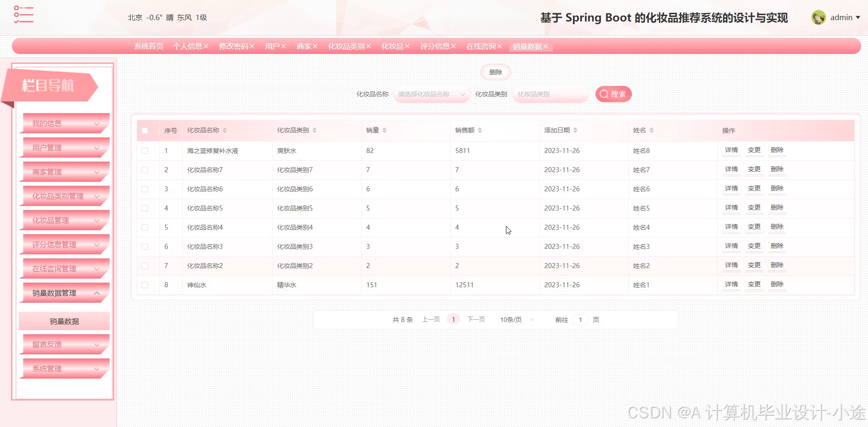Viewport: 868px width, 427px height.
Task: Go to 下一页 in pagination
Action: (476, 320)
